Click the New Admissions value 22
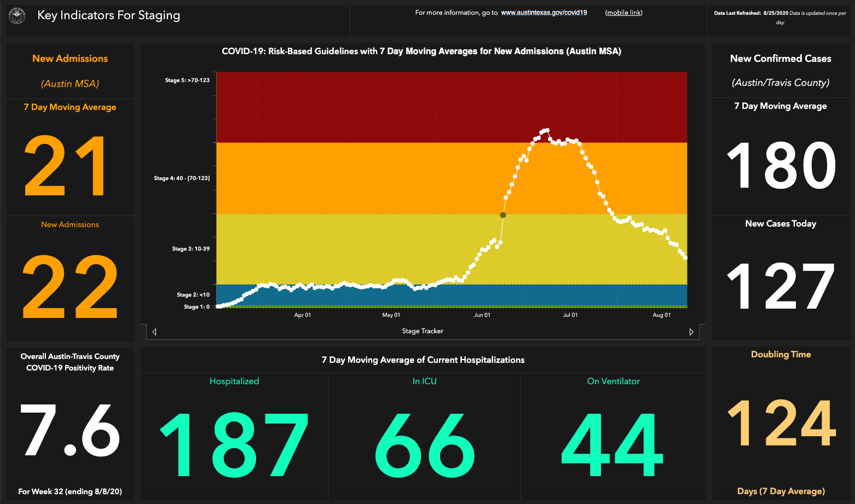The image size is (855, 504). (70, 286)
